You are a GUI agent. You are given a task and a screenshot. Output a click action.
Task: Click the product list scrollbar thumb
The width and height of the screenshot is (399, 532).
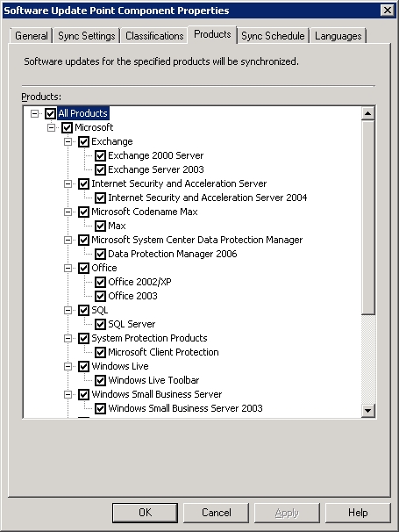367,217
